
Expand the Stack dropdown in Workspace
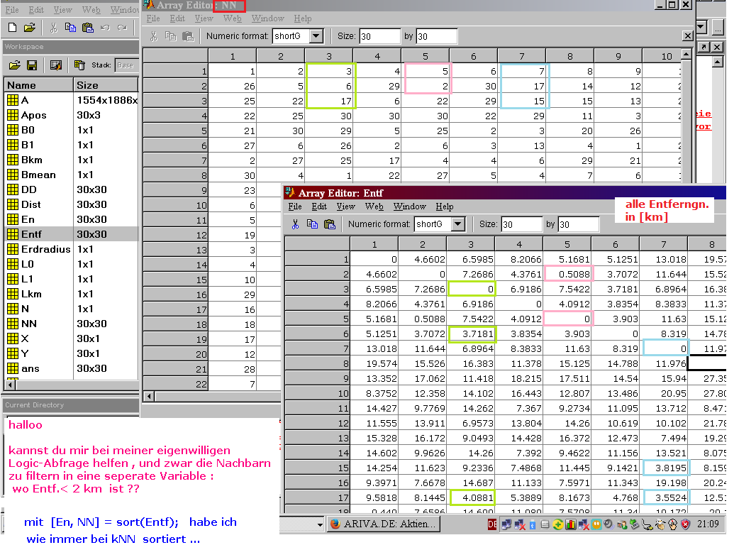click(126, 65)
